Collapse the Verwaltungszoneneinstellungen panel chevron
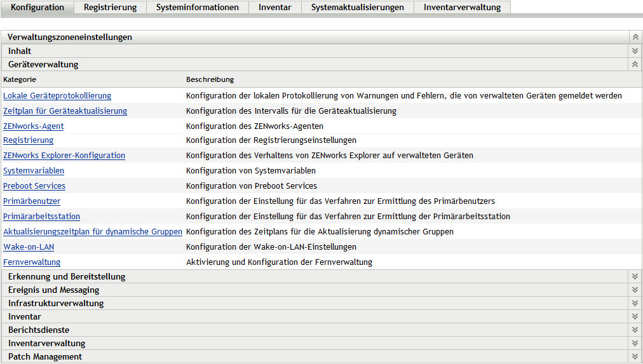643x364 pixels. pos(635,37)
